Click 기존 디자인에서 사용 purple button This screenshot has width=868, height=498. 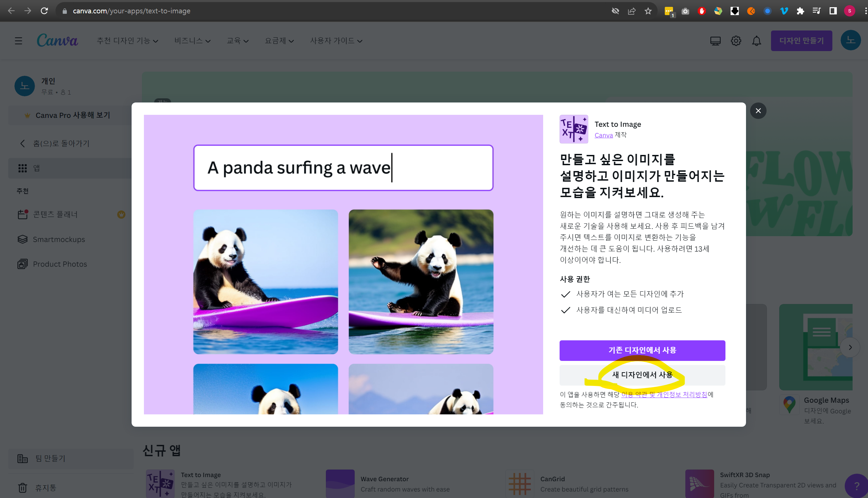click(642, 350)
